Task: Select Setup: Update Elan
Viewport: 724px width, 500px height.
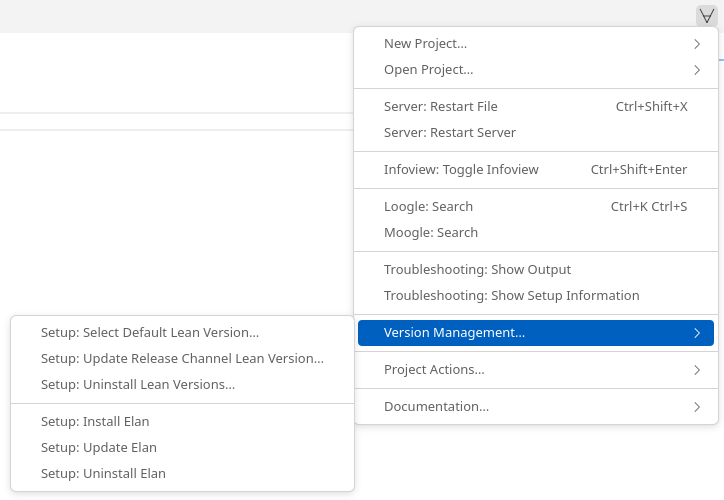Action: click(182, 447)
